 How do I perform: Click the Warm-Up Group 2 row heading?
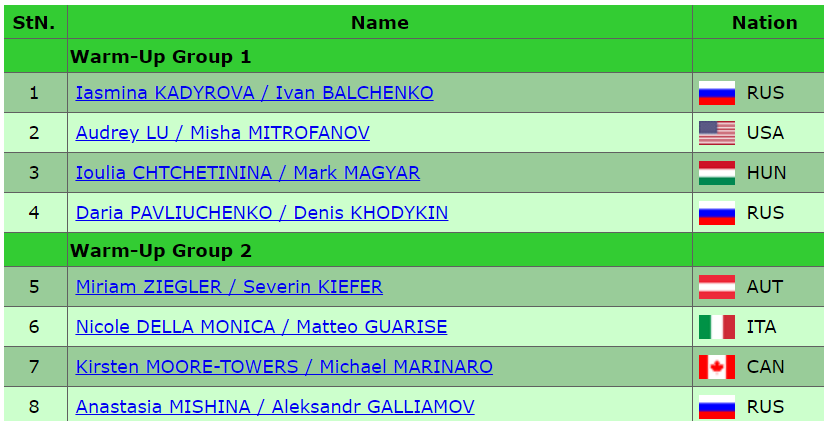160,250
